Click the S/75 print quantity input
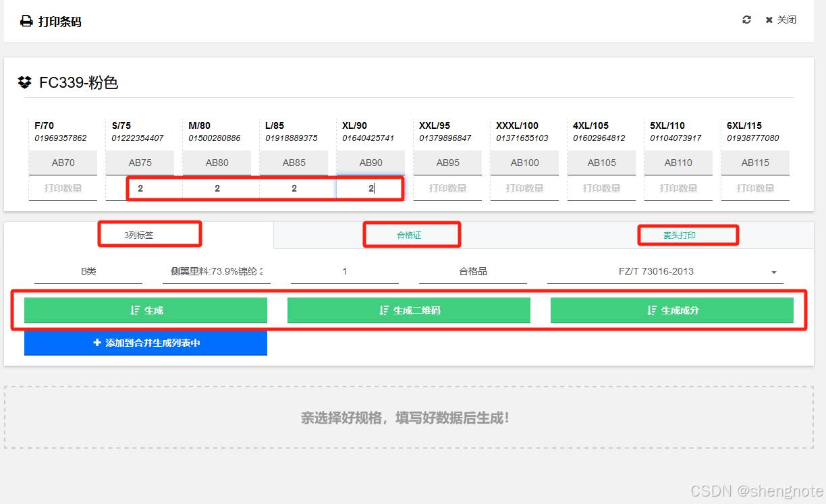The width and height of the screenshot is (826, 504). [140, 188]
